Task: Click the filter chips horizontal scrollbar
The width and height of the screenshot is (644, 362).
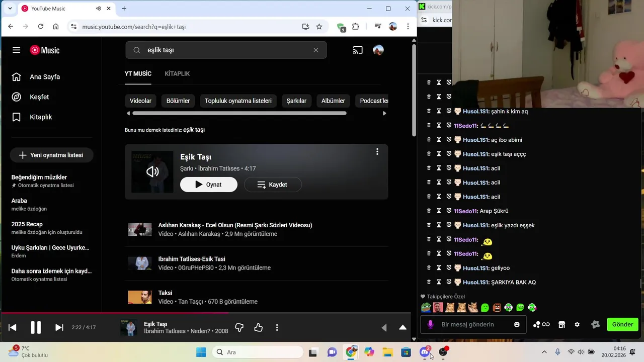Action: click(239, 113)
